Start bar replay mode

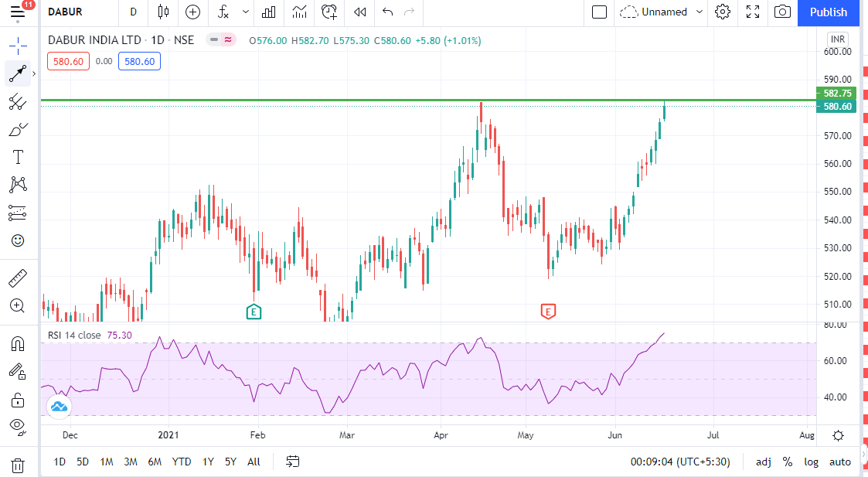point(359,12)
